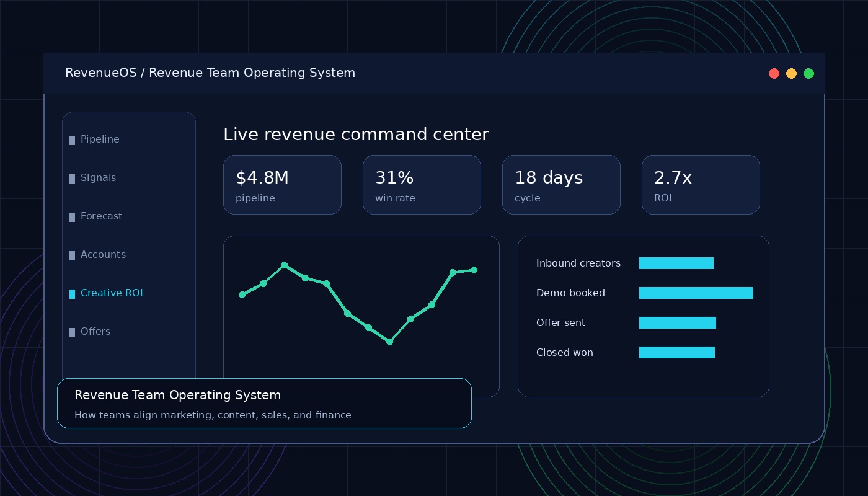
Task: Click the RevenueOS title bar text
Action: [x=210, y=73]
